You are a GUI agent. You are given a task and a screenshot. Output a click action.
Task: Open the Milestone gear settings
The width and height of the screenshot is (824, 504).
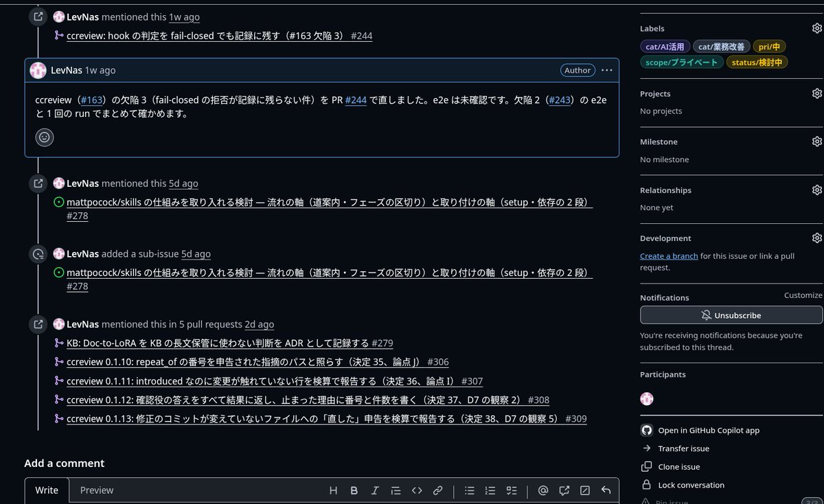[x=816, y=141]
